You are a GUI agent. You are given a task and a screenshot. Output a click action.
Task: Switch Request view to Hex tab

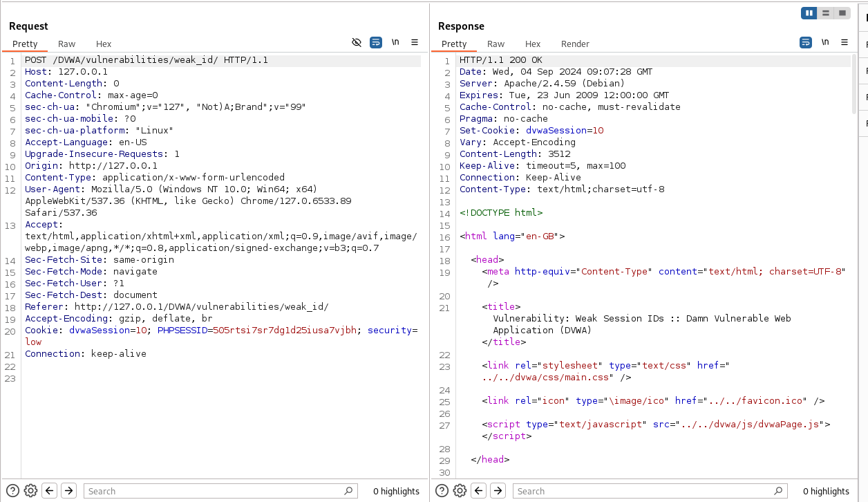point(104,44)
